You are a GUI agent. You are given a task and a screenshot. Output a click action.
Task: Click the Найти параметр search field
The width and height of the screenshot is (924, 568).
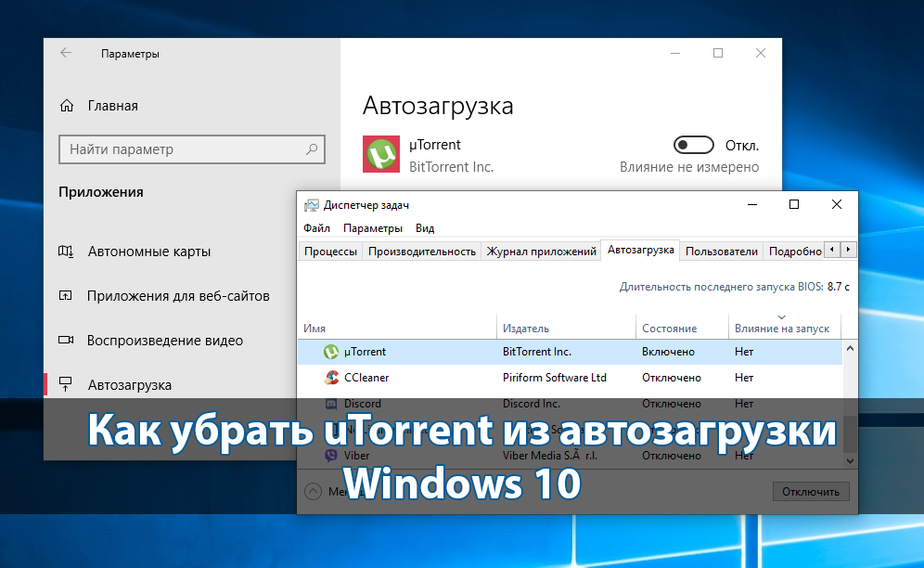coord(192,149)
